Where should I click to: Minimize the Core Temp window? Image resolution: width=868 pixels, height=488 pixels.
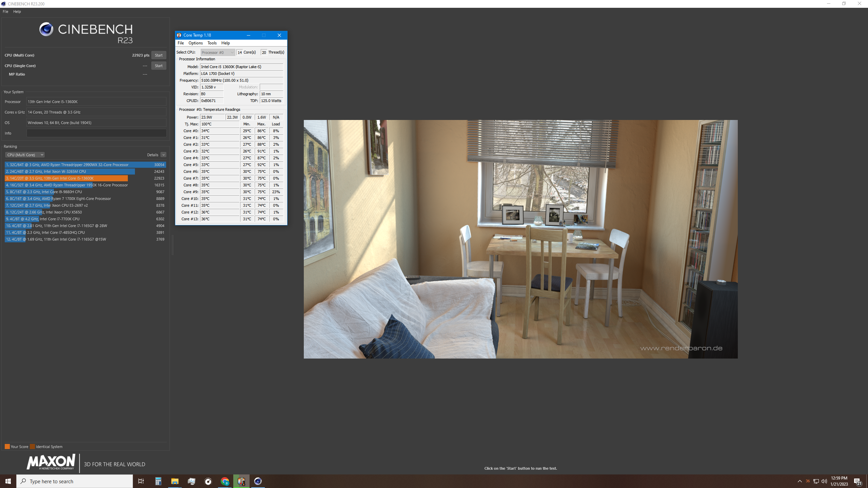249,35
